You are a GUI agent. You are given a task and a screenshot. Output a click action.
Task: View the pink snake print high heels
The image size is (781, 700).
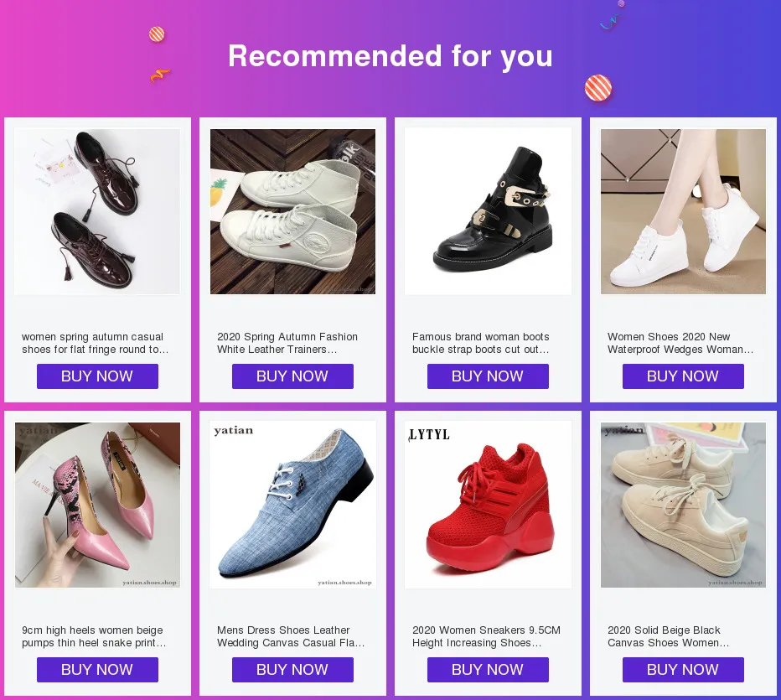[x=97, y=505]
